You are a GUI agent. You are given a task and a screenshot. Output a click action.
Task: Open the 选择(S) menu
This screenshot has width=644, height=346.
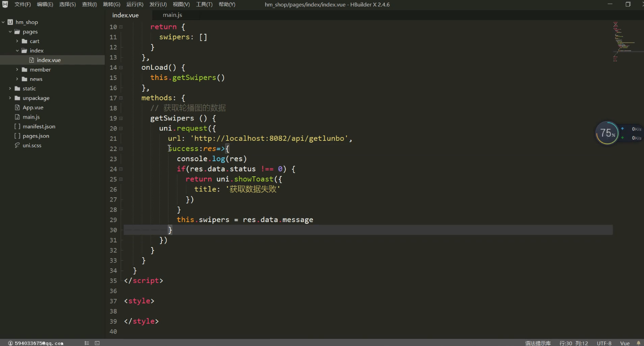click(x=68, y=4)
